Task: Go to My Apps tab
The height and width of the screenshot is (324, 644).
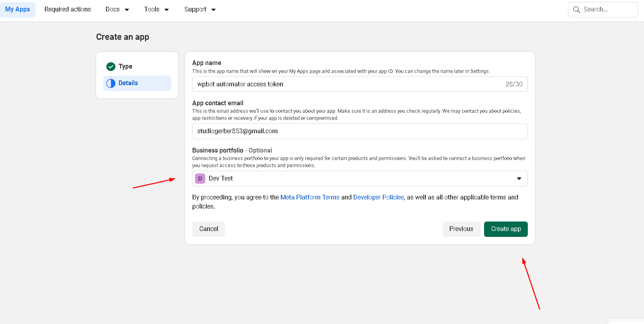Action: [18, 9]
